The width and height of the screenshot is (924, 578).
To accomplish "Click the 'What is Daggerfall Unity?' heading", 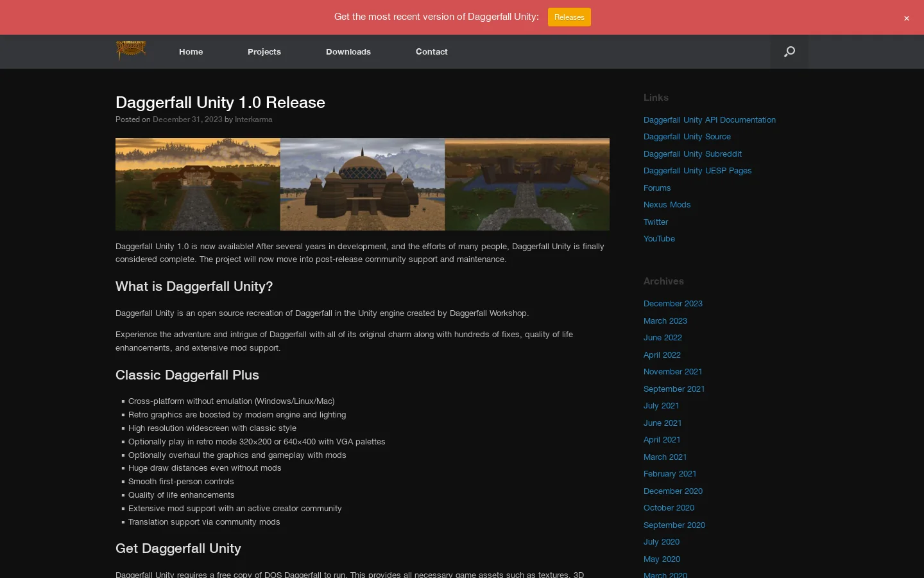I will [x=194, y=286].
